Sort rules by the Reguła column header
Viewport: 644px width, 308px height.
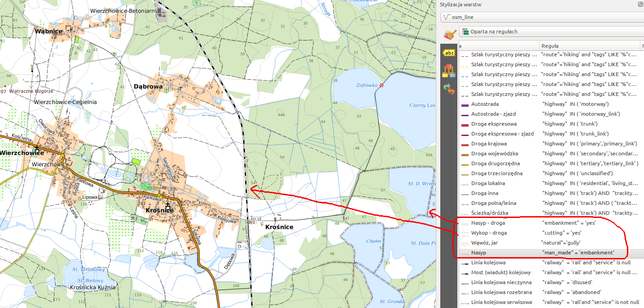(x=589, y=45)
